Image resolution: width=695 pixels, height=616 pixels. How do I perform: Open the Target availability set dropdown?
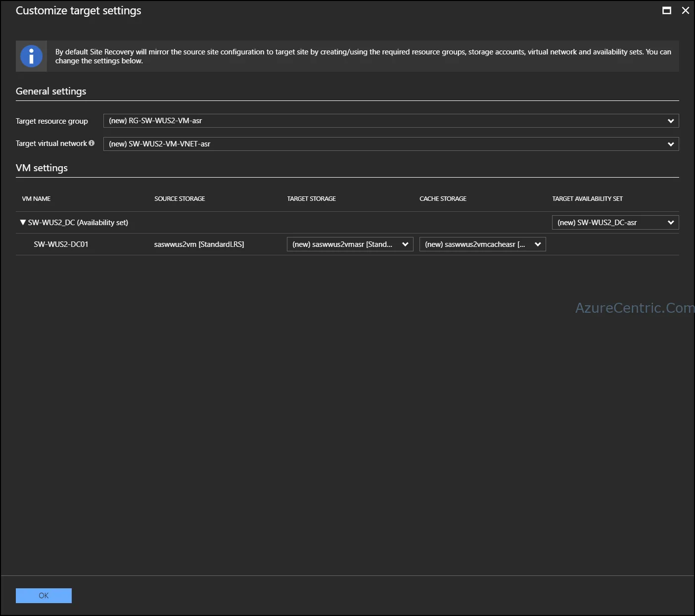[x=615, y=223]
